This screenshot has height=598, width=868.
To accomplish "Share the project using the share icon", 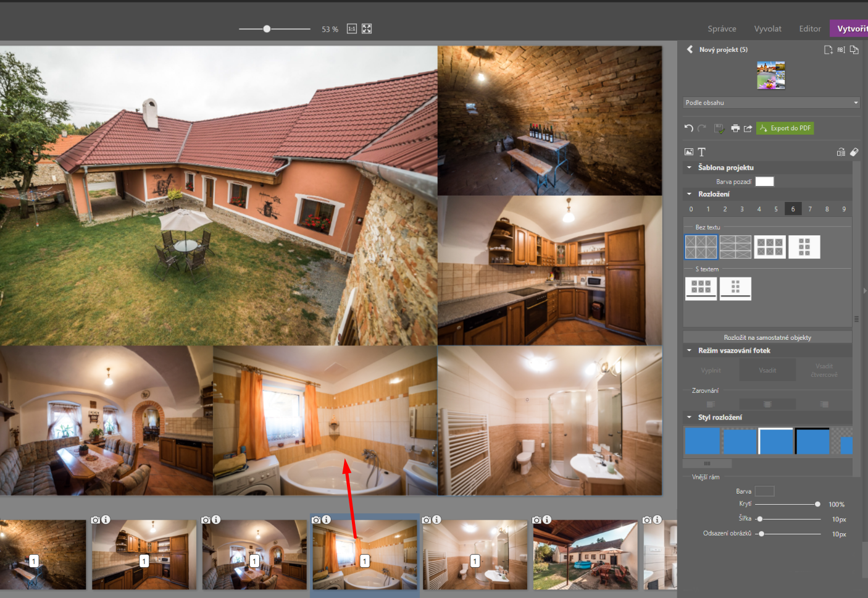I will click(x=748, y=128).
